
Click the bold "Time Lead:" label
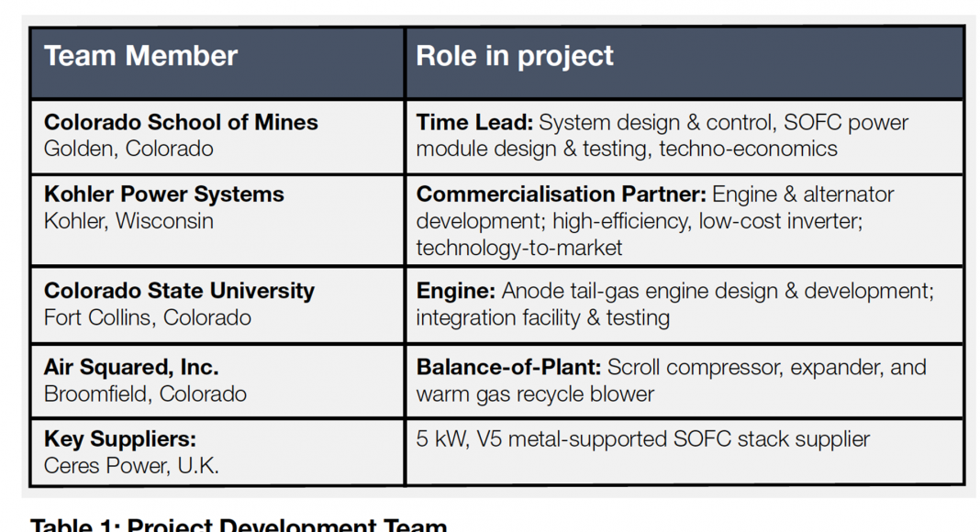coord(473,123)
